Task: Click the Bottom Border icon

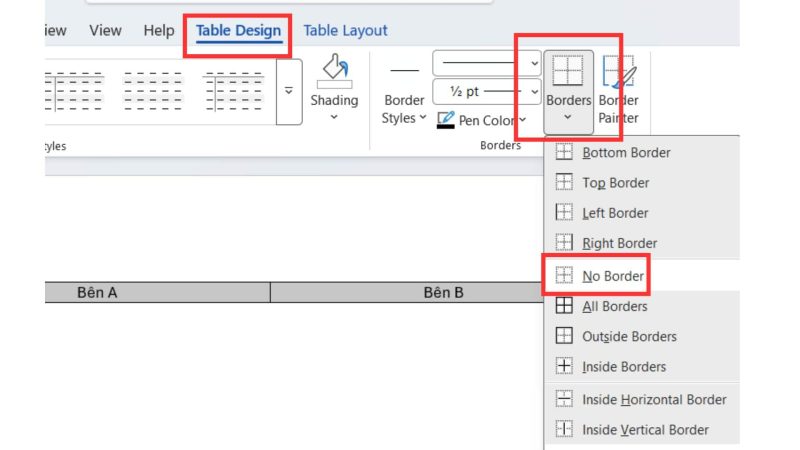Action: (x=564, y=152)
